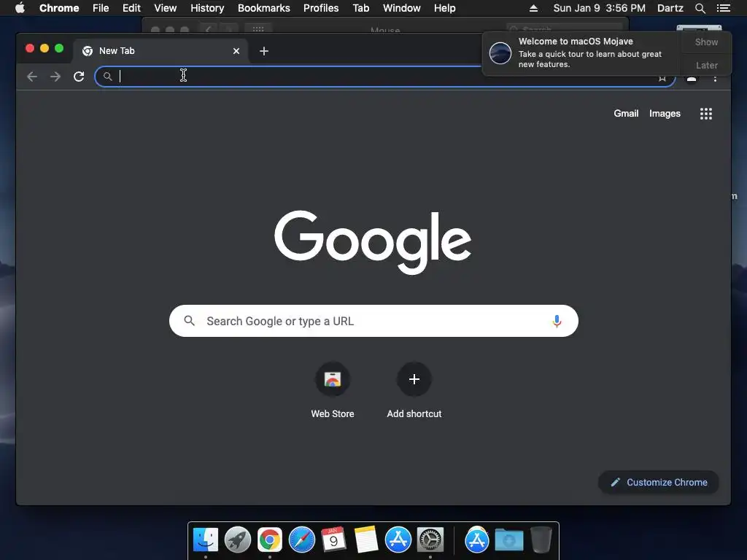
Task: Click Customize Chrome button
Action: point(659,483)
